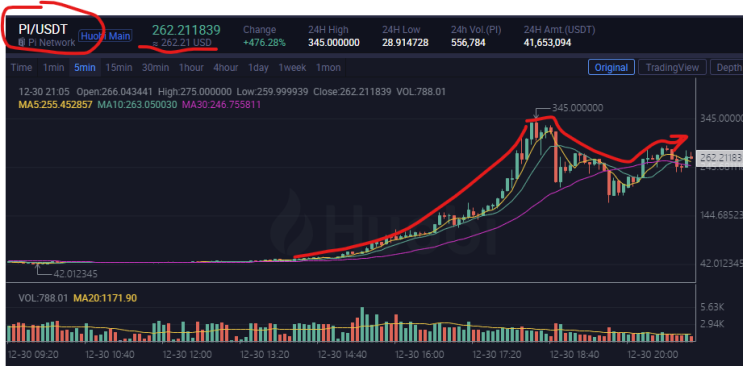Image resolution: width=743 pixels, height=366 pixels.
Task: Switch chart to 1min interval
Action: coord(54,68)
